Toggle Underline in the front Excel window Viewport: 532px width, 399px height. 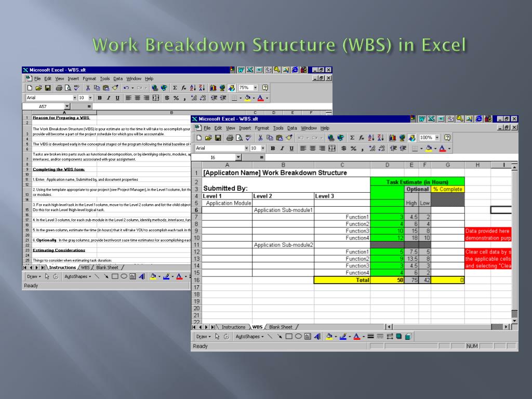tap(291, 148)
